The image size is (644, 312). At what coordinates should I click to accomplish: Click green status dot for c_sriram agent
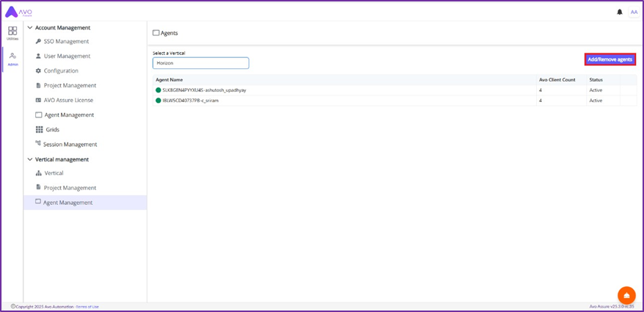158,101
